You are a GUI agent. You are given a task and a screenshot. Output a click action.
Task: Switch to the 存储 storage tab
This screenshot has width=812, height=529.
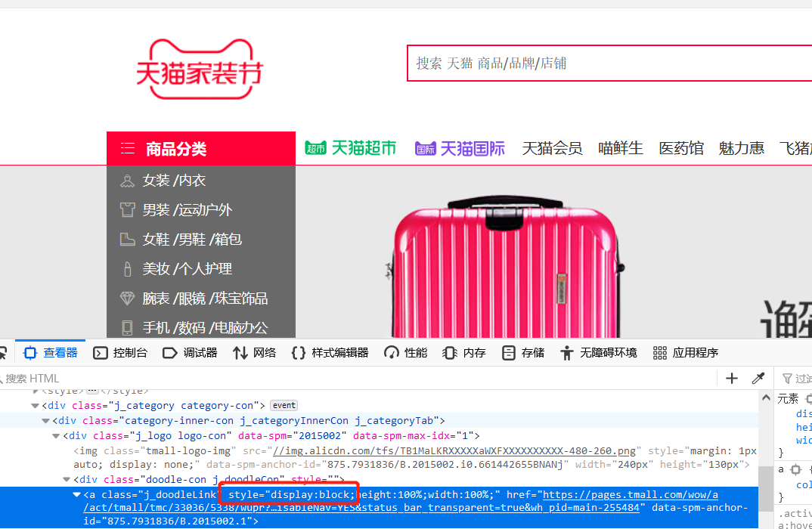click(523, 353)
